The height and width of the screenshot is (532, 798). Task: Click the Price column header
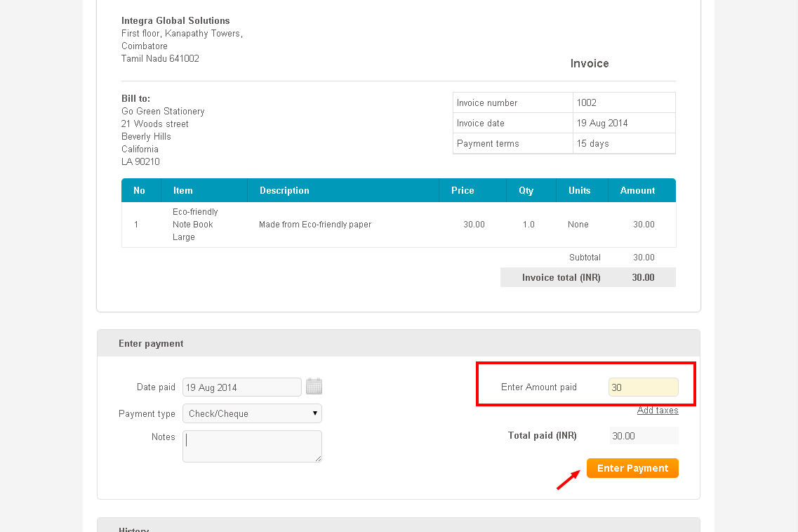tap(472, 190)
